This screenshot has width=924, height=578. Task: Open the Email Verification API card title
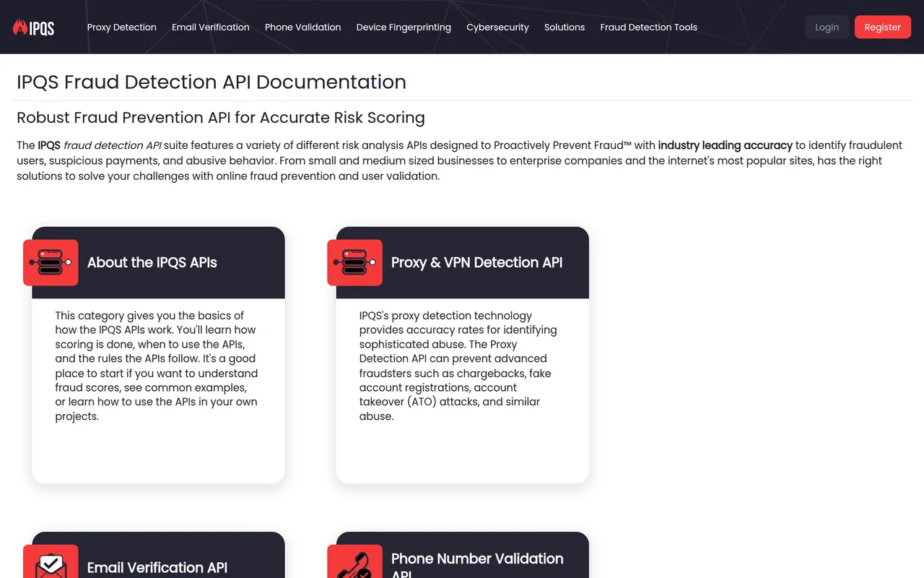click(x=157, y=567)
